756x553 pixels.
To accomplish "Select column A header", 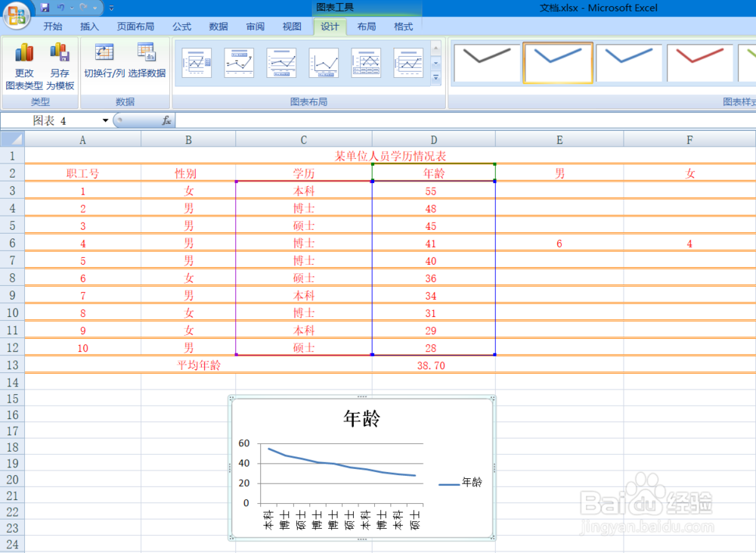I will point(83,139).
